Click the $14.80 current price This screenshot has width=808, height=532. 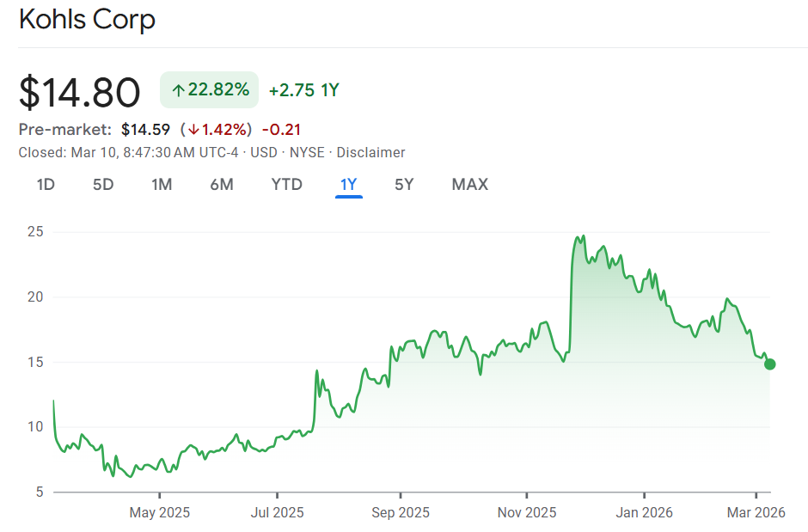(x=79, y=92)
